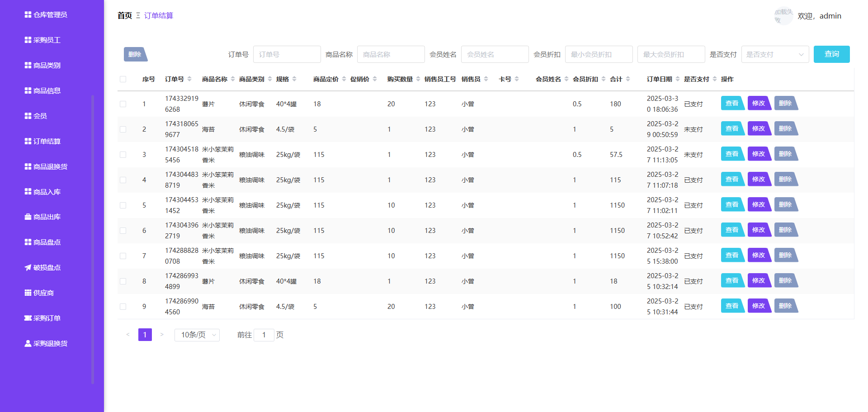The image size is (868, 412).
Task: Tick the checkbox beside the 海苔 order row 2
Action: tap(123, 129)
